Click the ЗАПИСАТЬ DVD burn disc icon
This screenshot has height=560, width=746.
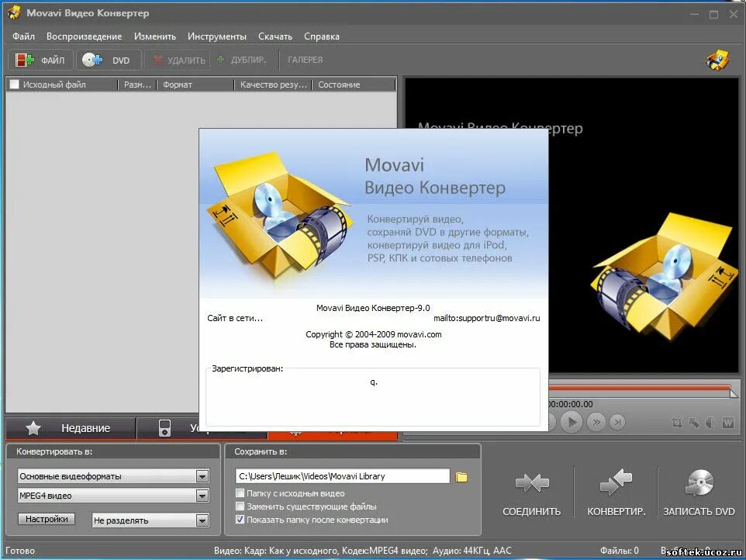(699, 482)
